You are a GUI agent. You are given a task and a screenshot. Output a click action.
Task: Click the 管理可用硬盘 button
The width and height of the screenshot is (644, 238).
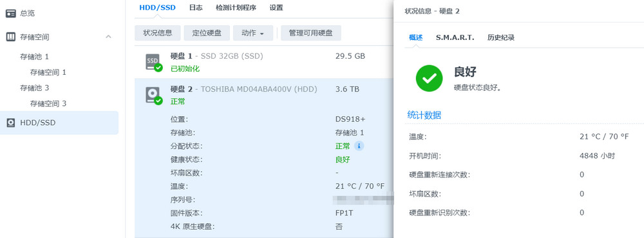(x=311, y=34)
